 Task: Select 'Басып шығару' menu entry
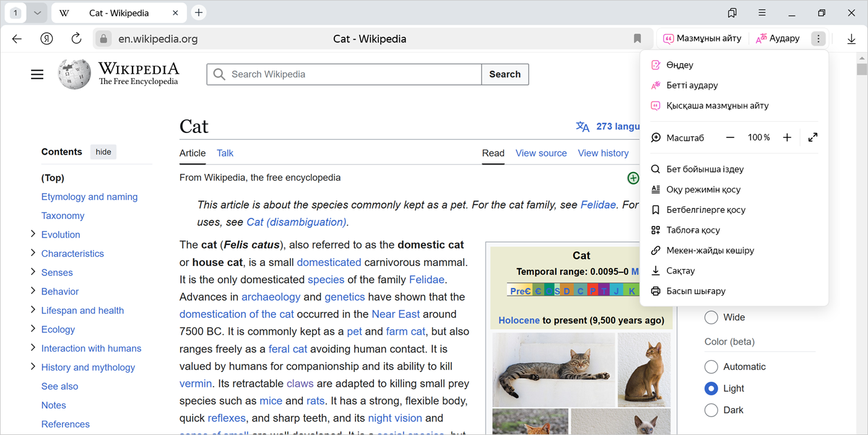695,291
